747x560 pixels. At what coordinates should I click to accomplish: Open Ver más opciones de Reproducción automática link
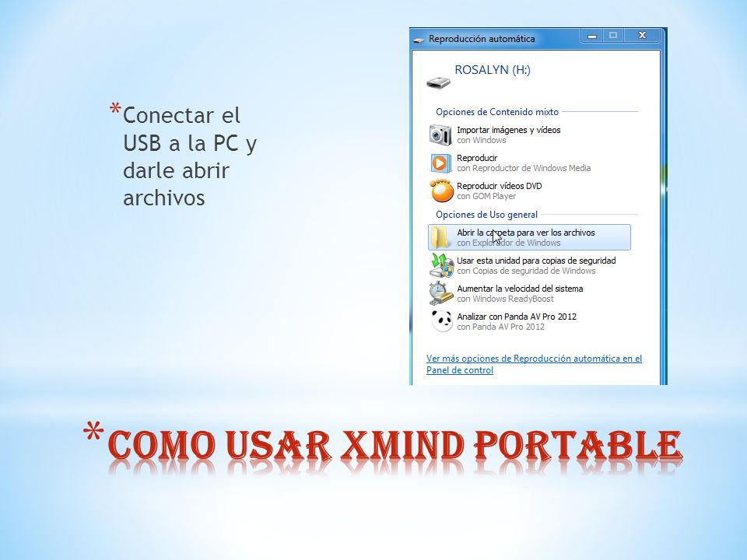(x=534, y=364)
